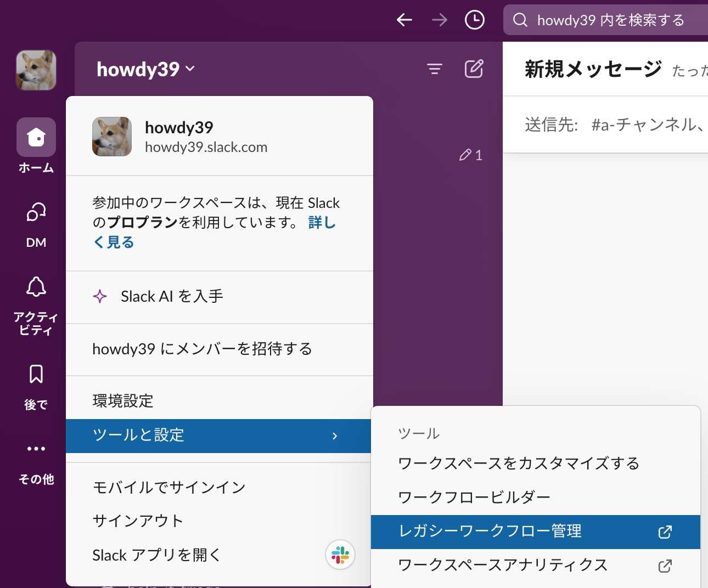Click the 新規メッセージ heading
The image size is (708, 588).
point(593,69)
